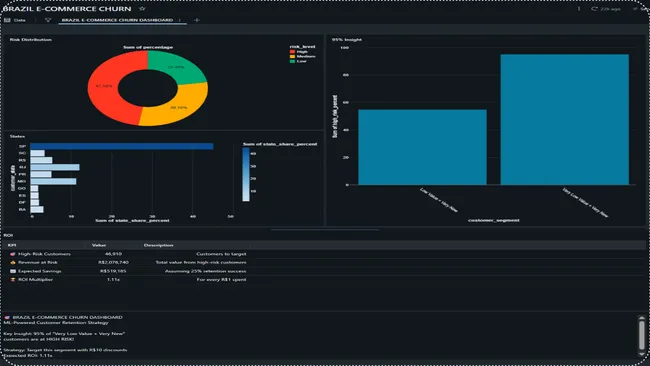Click the customer_segment axis label
Screen dimensions: 650x366
[x=494, y=221]
